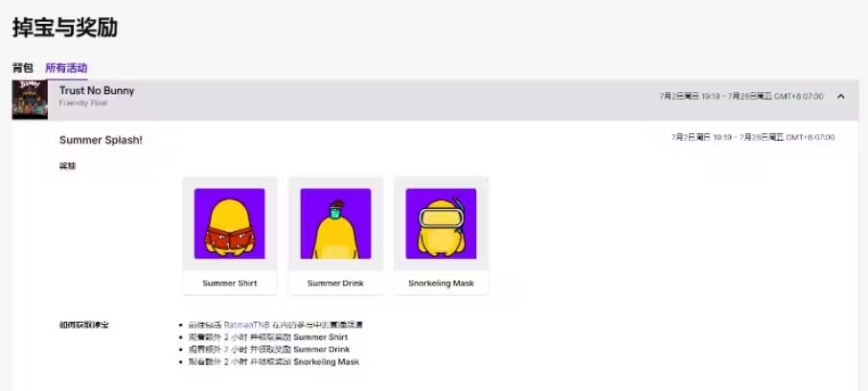Click the instruction line ending in Snorkeling Mask
Image resolution: width=868 pixels, height=391 pixels.
pos(273,362)
